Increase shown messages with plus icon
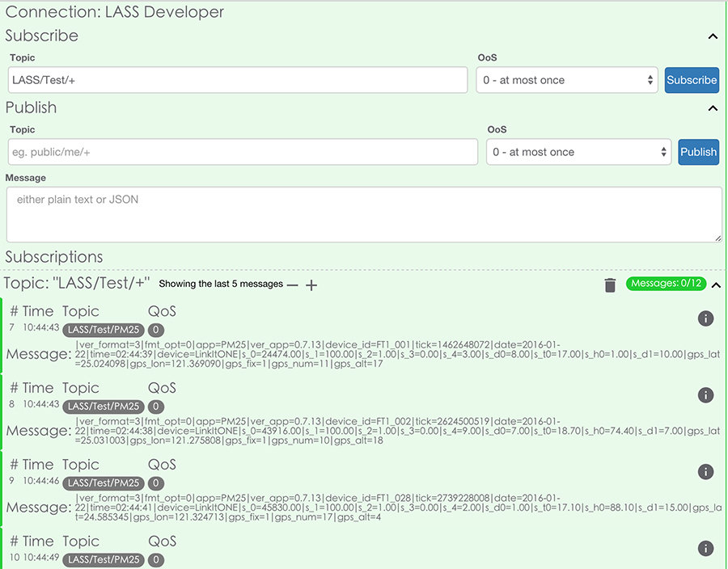 (x=311, y=285)
